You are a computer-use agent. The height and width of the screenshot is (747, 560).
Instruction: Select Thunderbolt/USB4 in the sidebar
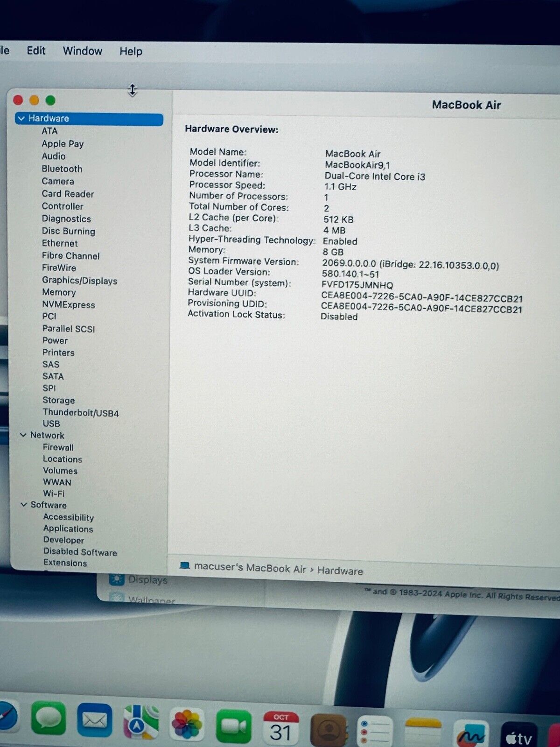[x=81, y=413]
